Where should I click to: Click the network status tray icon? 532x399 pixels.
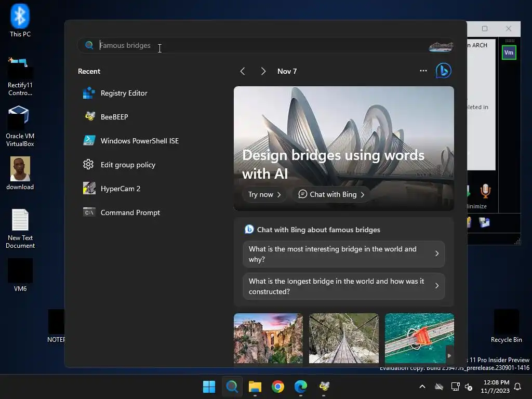point(455,387)
